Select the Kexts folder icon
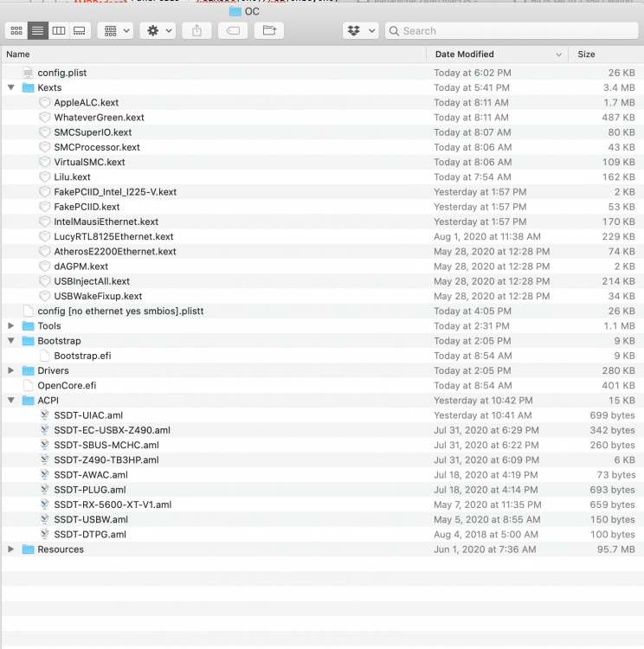Screen dimensions: 644x649 [29, 87]
